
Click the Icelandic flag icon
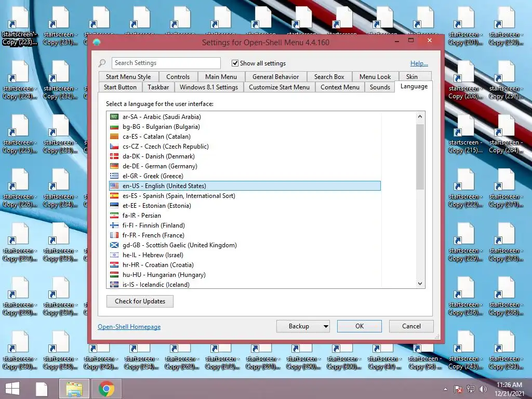[114, 284]
